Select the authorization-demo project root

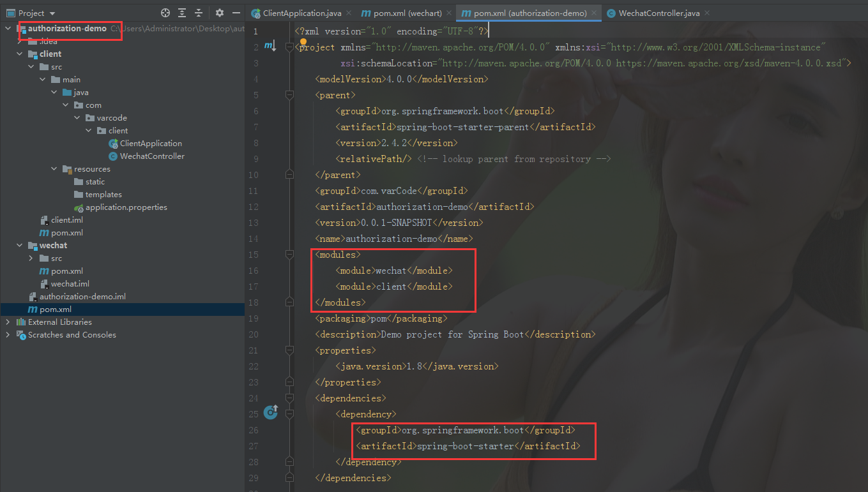67,29
